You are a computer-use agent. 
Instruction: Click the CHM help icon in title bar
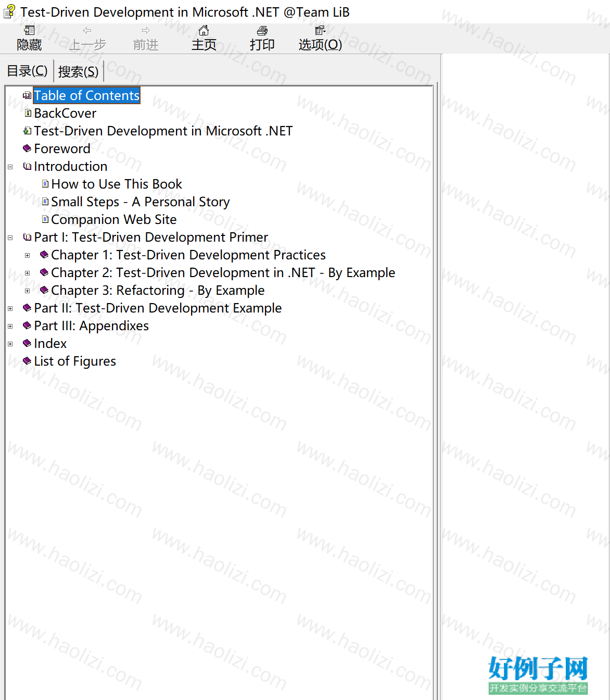click(x=9, y=11)
